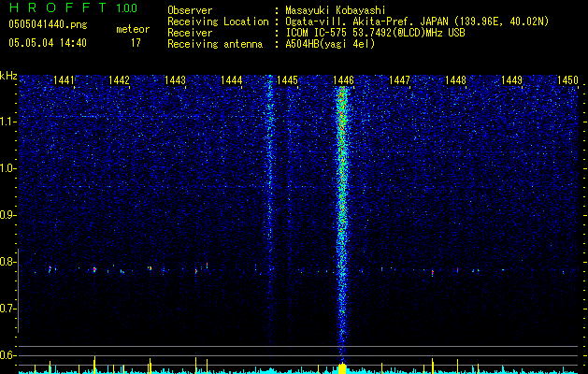Click the 0.7 kHz frequency label
The width and height of the screenshot is (588, 374).
(7, 309)
